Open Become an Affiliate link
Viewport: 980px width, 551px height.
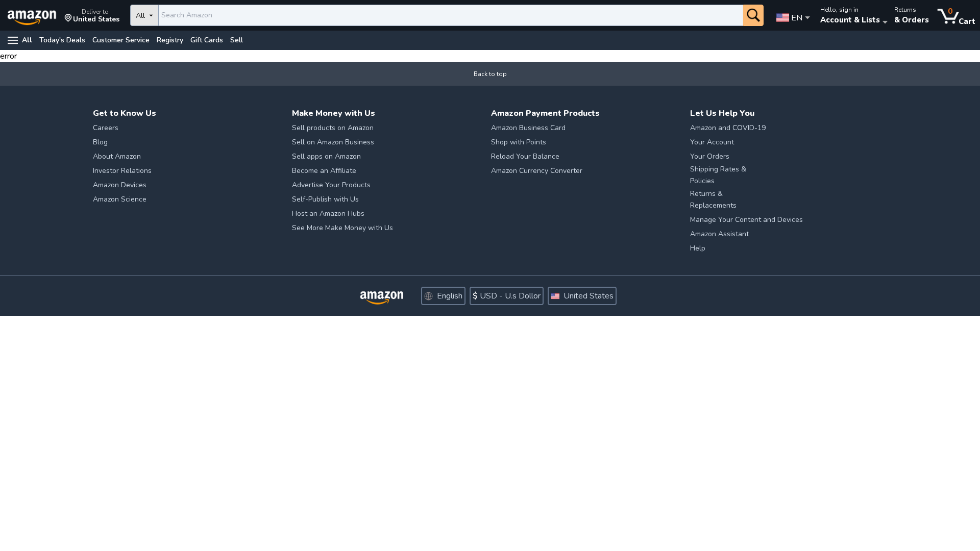[x=324, y=171]
